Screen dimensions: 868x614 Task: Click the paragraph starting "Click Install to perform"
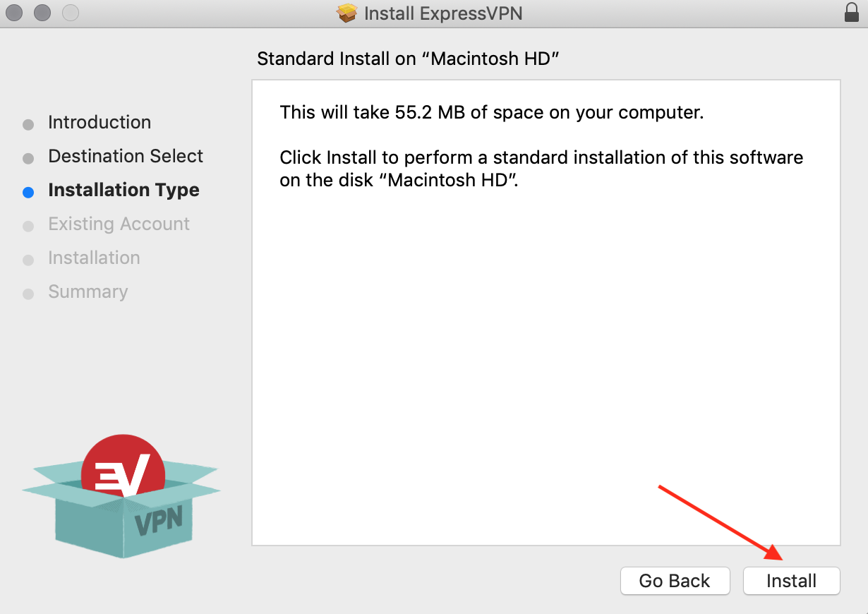(541, 168)
